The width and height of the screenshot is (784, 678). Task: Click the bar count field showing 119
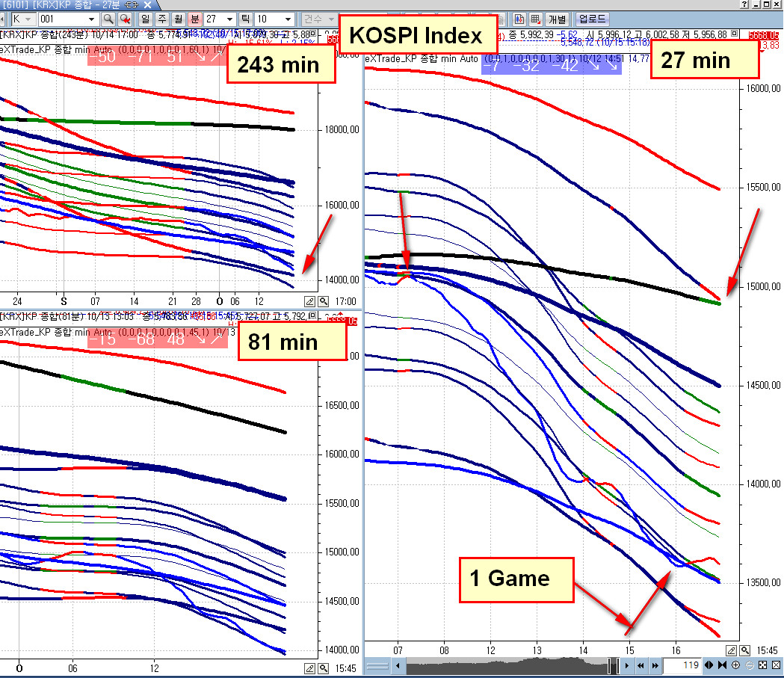(x=683, y=665)
